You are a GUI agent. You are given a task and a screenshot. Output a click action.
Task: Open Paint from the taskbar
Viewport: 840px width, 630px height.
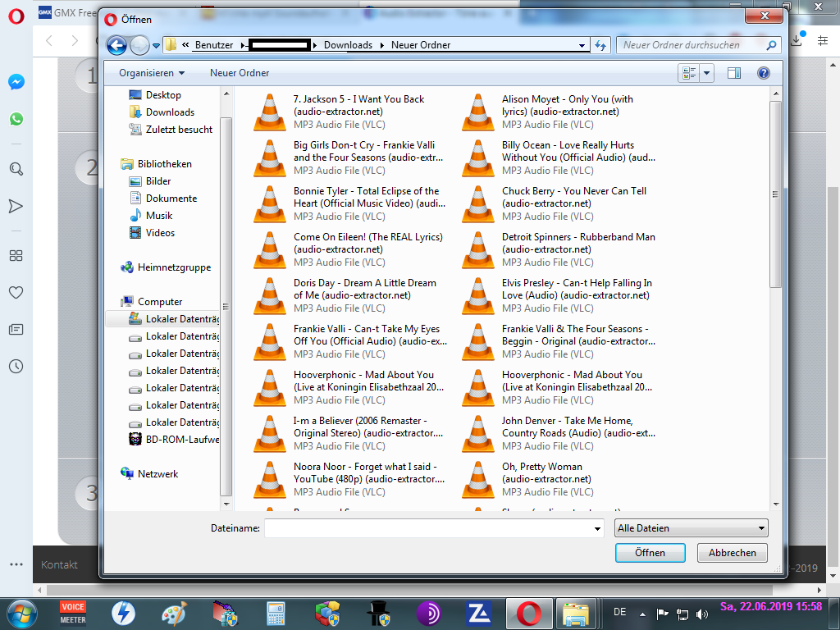point(174,614)
